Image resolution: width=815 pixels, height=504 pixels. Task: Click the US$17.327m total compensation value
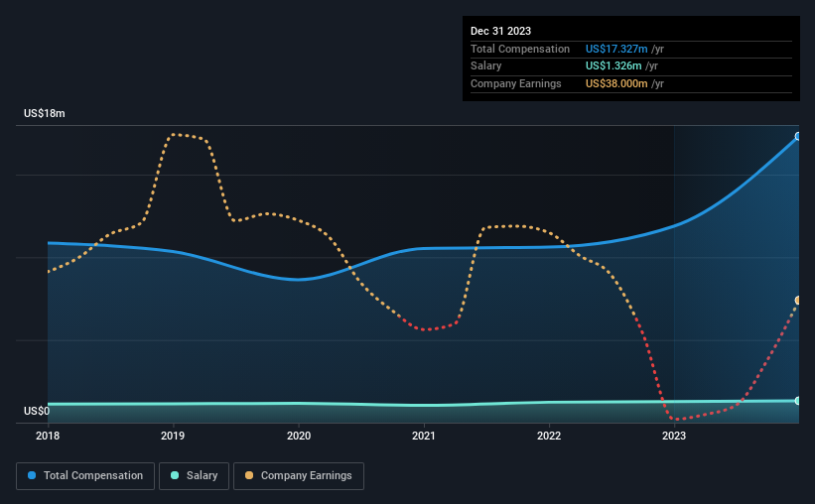tap(616, 49)
